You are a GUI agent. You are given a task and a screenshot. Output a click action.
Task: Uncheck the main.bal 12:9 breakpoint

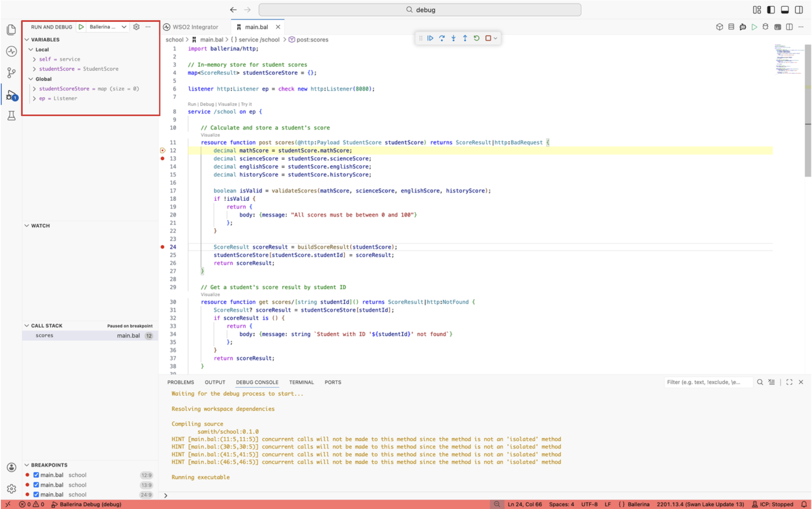tap(36, 475)
